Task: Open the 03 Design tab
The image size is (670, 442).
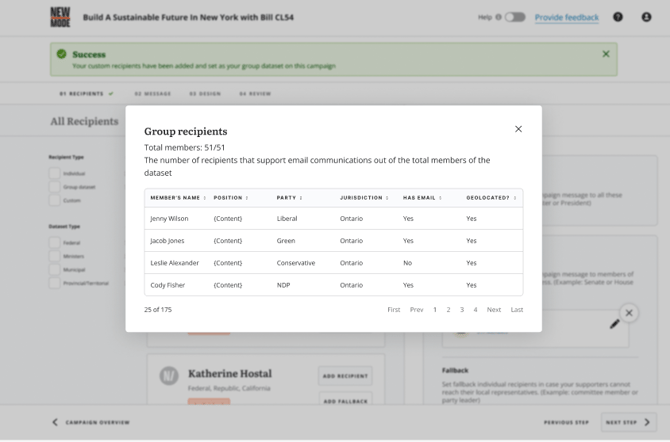Action: click(x=205, y=94)
